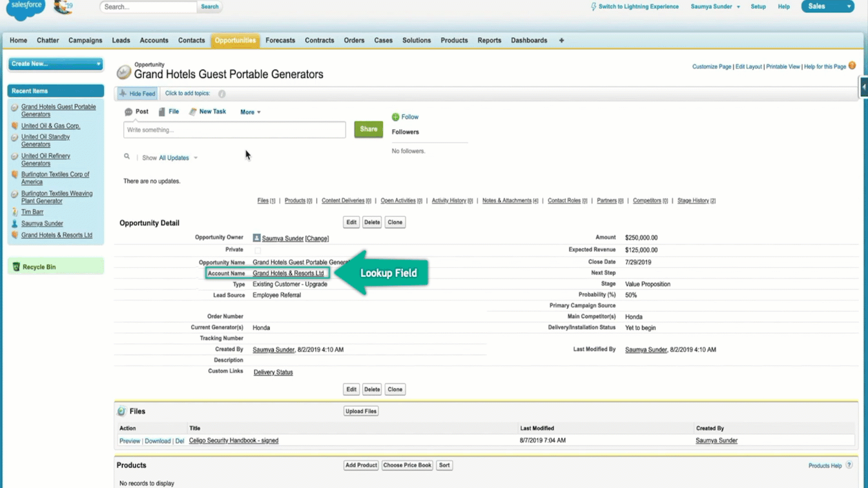Click the Recycle Bin icon
868x488 pixels.
point(16,267)
